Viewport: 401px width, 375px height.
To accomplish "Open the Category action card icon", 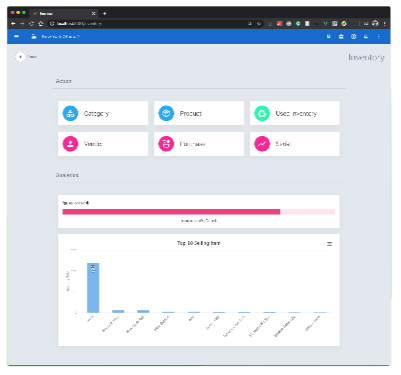I will (70, 113).
